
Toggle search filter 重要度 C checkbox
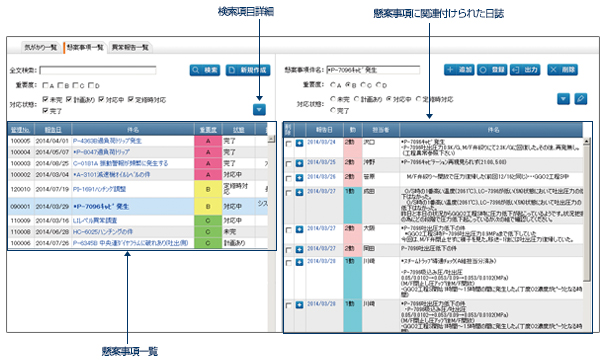pos(76,85)
